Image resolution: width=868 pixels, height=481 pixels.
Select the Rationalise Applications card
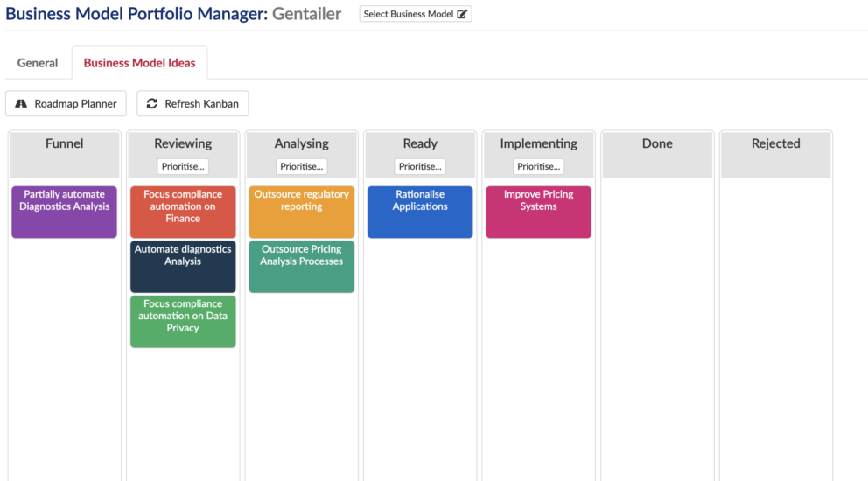coord(420,212)
